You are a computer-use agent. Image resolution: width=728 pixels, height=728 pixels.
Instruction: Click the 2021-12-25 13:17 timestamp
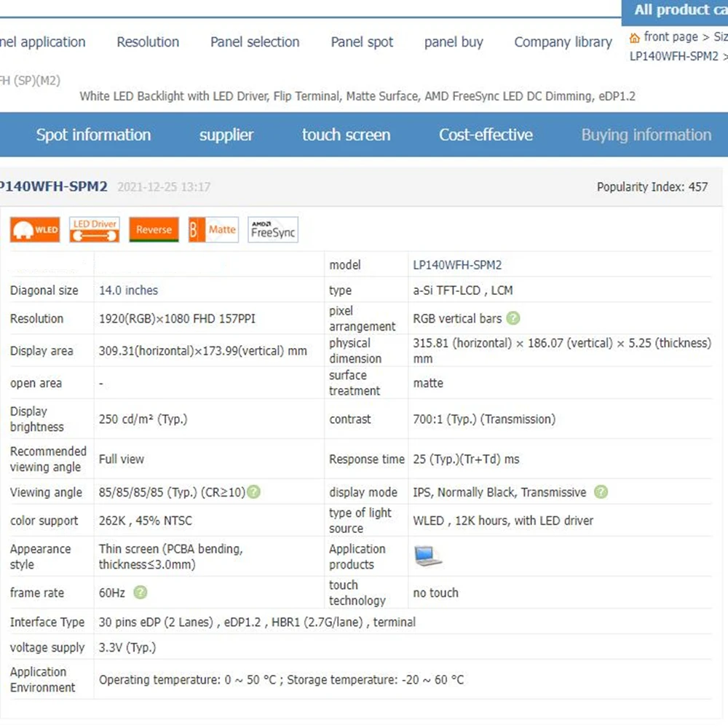164,186
